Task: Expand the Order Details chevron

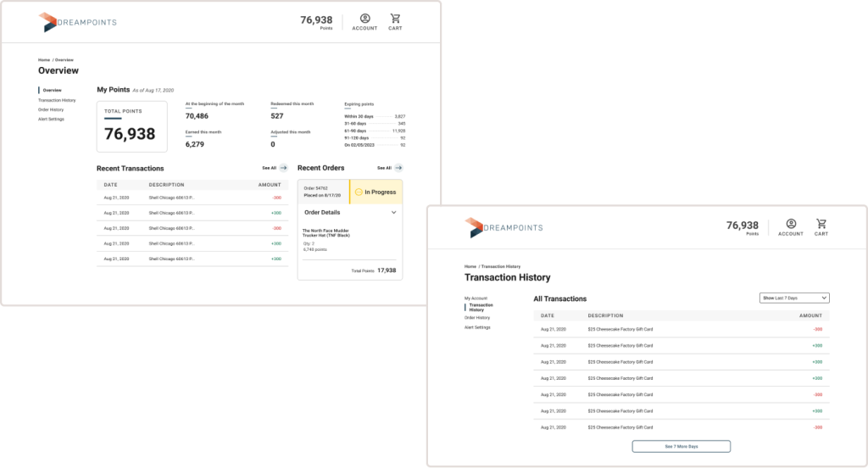Action: pyautogui.click(x=393, y=213)
